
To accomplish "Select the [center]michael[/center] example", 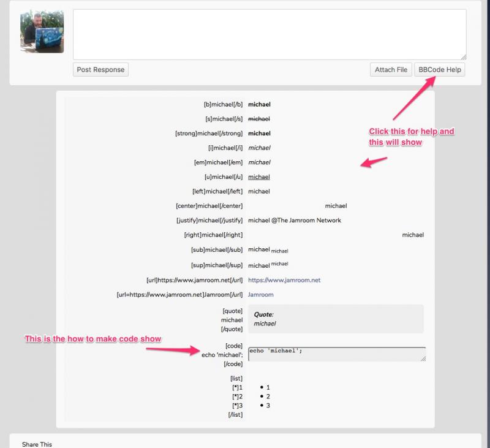I will click(x=209, y=206).
